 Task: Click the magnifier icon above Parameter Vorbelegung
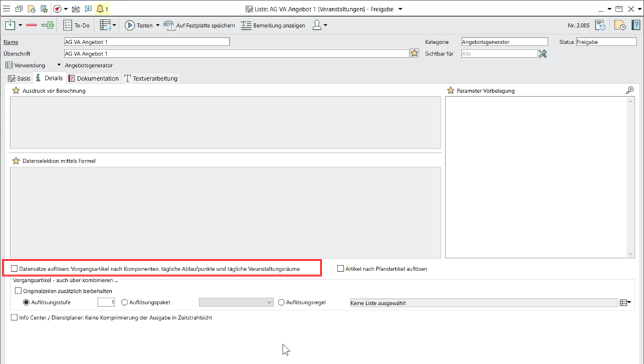pyautogui.click(x=629, y=90)
